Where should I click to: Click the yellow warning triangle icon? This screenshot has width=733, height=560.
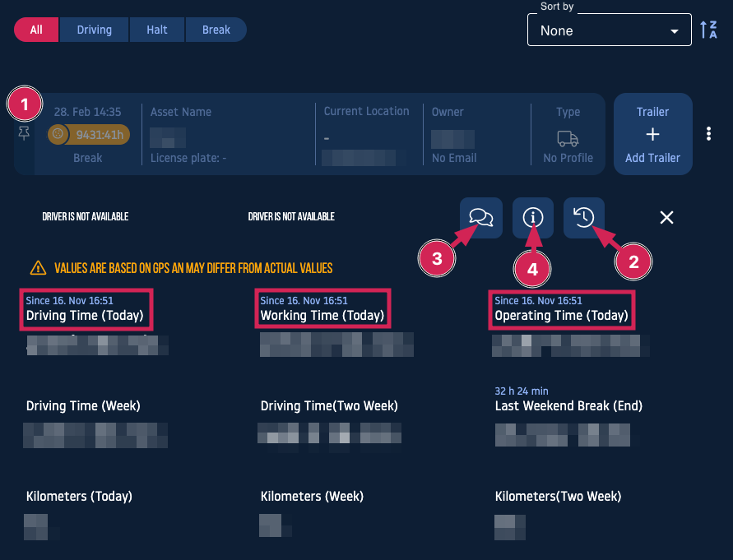coord(38,268)
